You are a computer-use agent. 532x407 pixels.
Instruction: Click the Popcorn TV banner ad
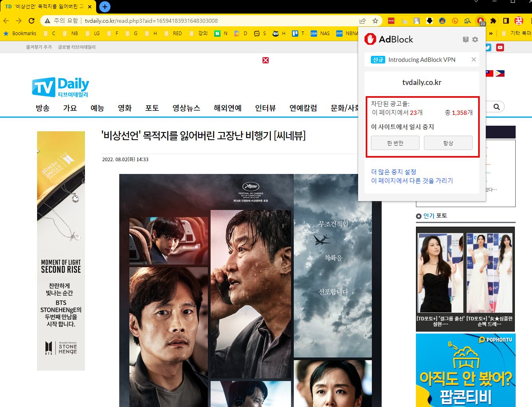466,370
